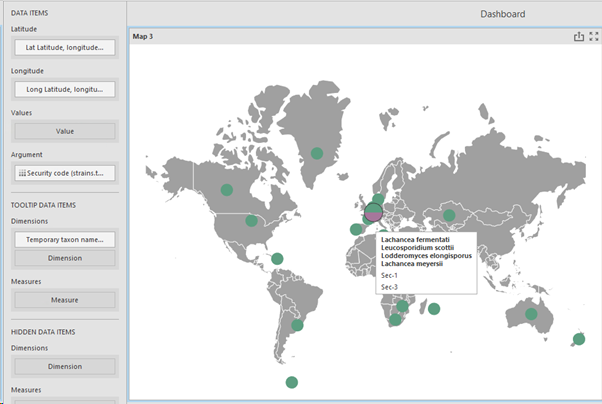Click the green bubble on Australia
Image resolution: width=602 pixels, height=404 pixels.
[x=531, y=314]
